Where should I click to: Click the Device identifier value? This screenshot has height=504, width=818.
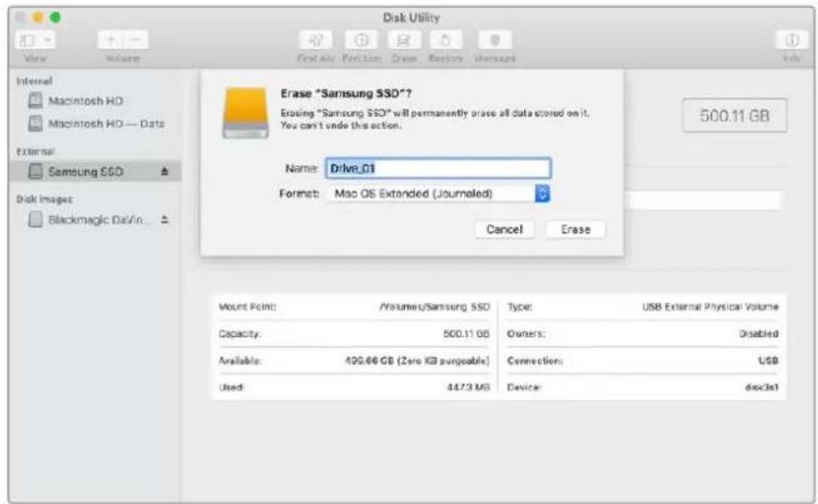click(x=762, y=388)
